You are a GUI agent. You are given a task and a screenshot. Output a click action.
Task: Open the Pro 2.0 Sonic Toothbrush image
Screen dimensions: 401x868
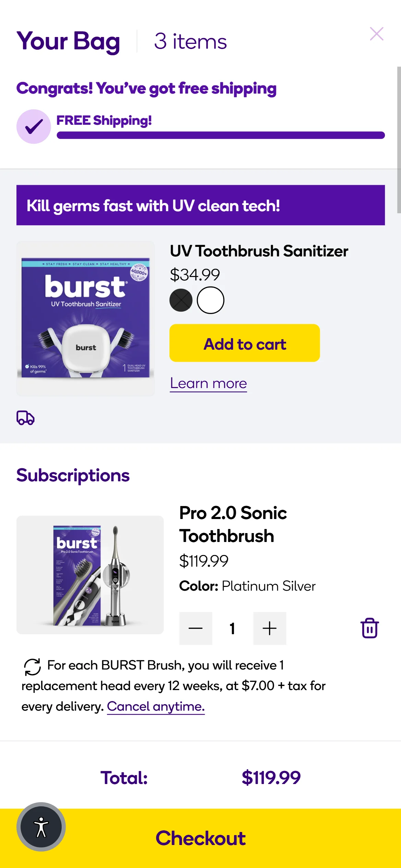90,575
